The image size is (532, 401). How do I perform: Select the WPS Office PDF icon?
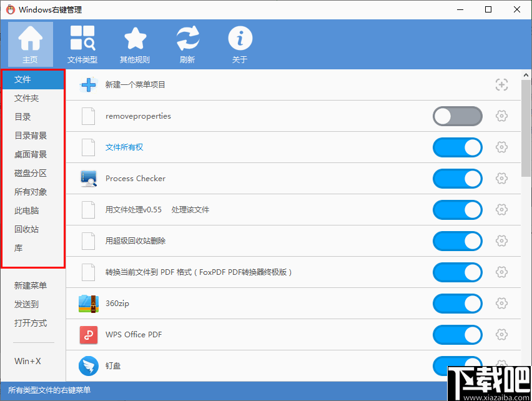[x=89, y=335]
